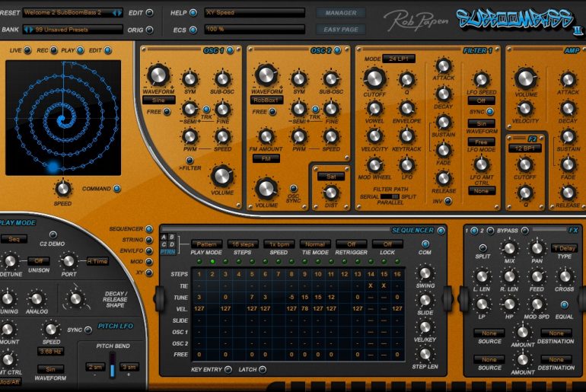Click the OSC 1 Waveform knob
The height and width of the screenshot is (392, 586).
158,75
